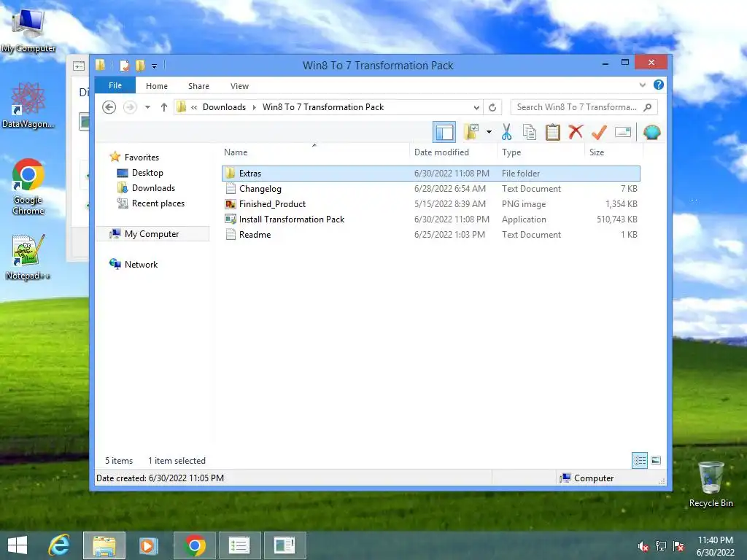Image resolution: width=747 pixels, height=560 pixels.
Task: Open Notepad++ desktop shortcut
Action: click(28, 257)
